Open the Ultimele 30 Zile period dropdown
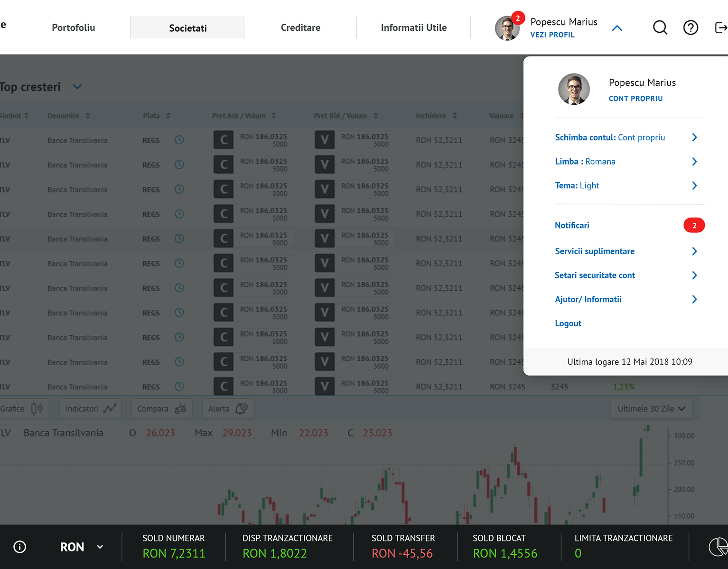The width and height of the screenshot is (728, 569). tap(651, 409)
